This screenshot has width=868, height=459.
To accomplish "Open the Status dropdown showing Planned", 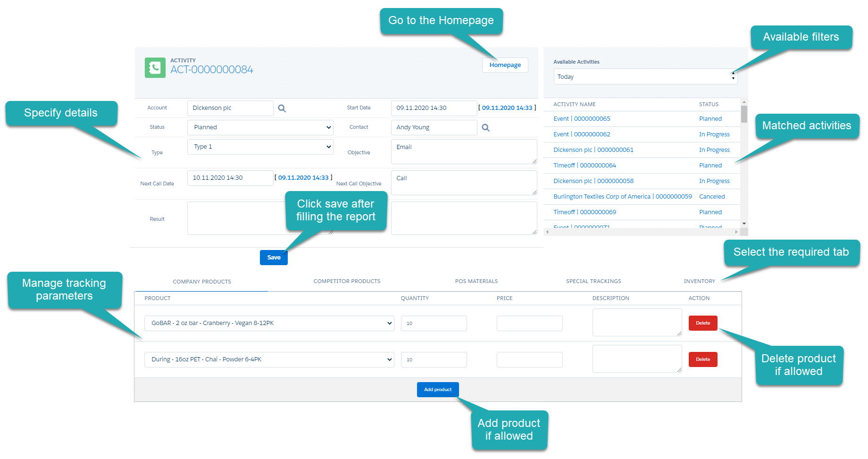I will 260,127.
